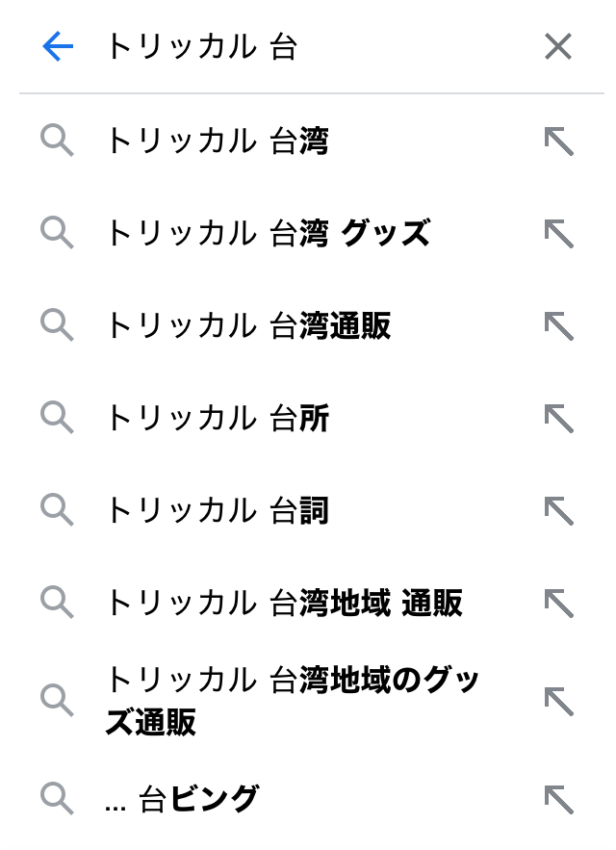The image size is (616, 850).
Task: Search for トリッカル 台湾地域 通販
Action: pyautogui.click(x=284, y=604)
